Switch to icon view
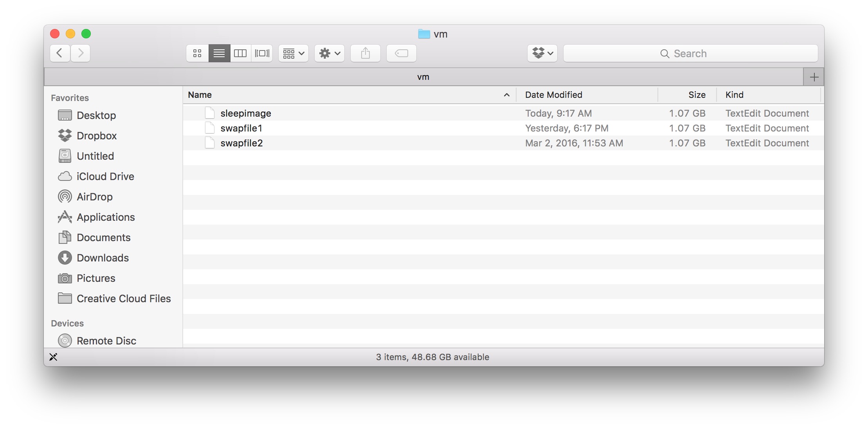Viewport: 868px width, 429px height. coord(197,53)
